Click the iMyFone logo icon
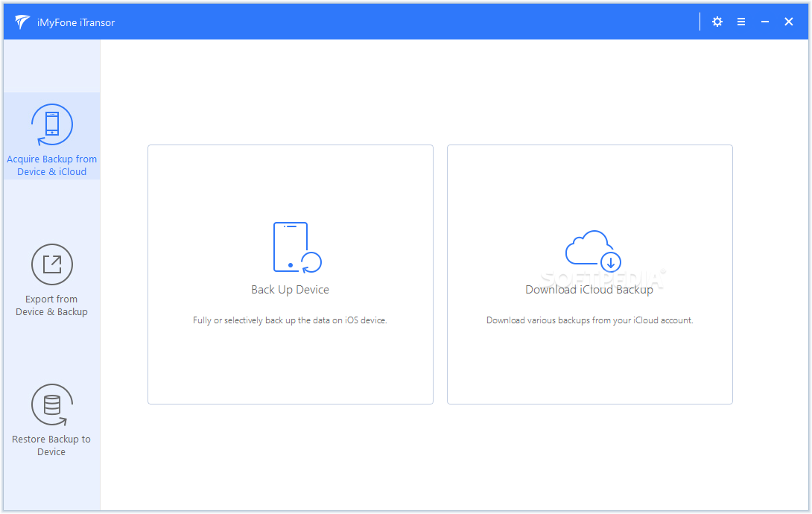Image resolution: width=812 pixels, height=514 pixels. click(x=22, y=22)
